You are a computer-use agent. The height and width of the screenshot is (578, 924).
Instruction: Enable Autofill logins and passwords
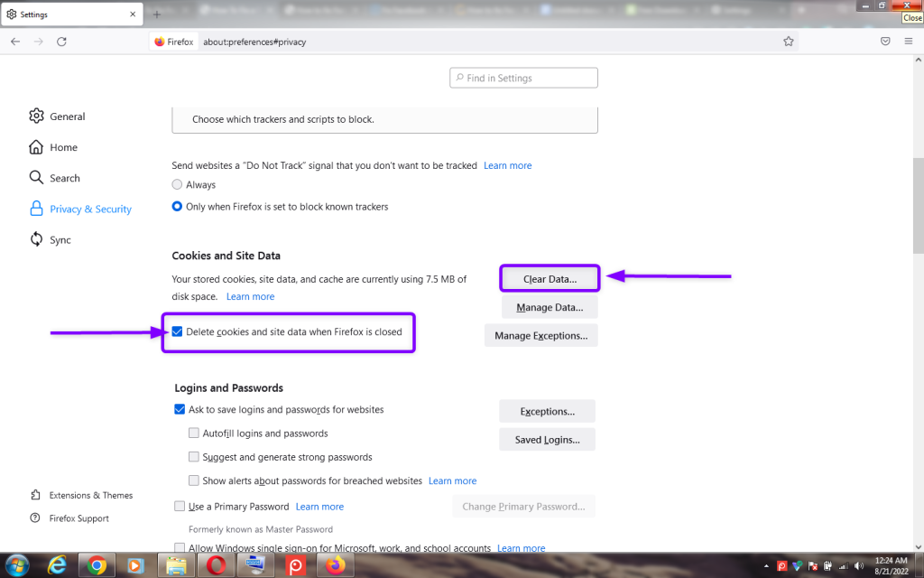pyautogui.click(x=194, y=433)
